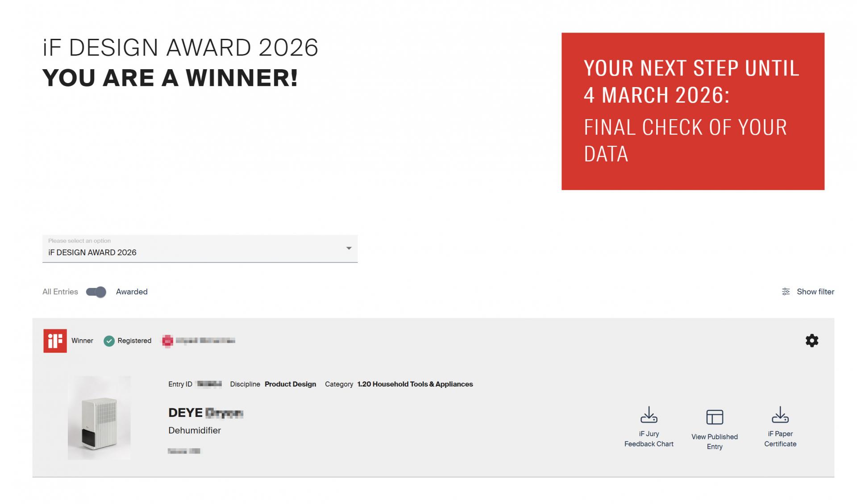Screen dimensions: 857x504
Task: Click the filter sliders icon
Action: [x=786, y=292]
